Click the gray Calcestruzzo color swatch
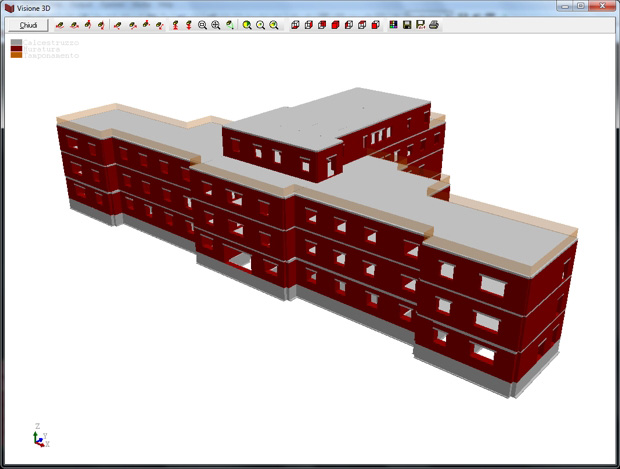620x469 pixels. pos(16,42)
